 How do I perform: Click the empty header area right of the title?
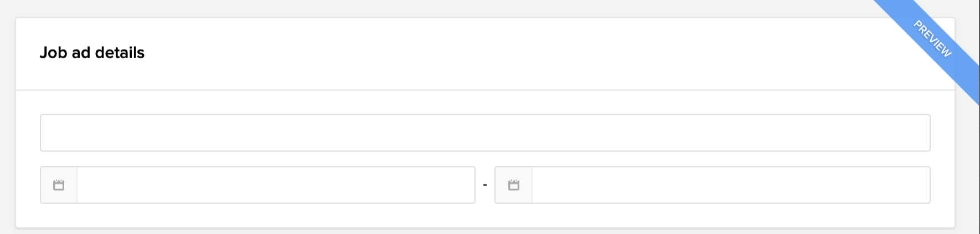(498, 53)
